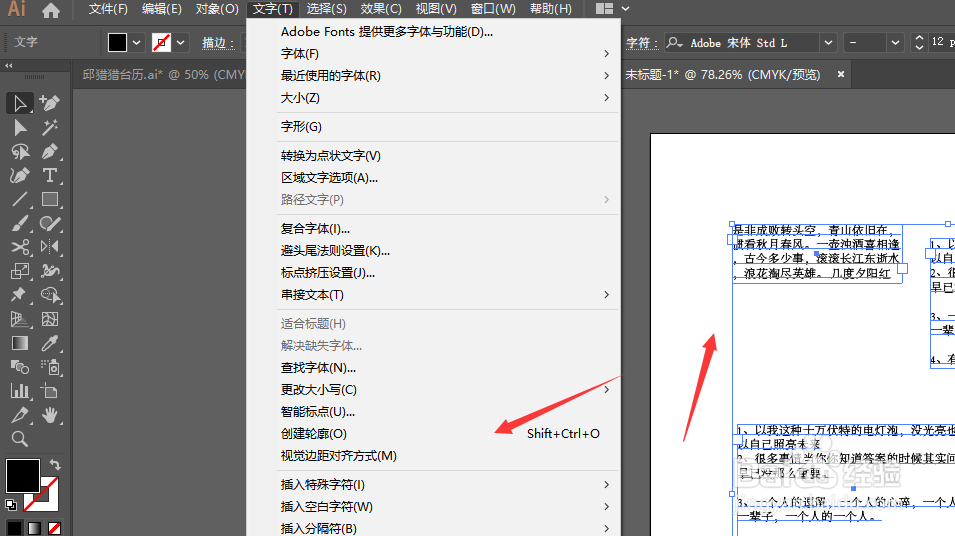Reset to default fill and stroke

(10, 504)
